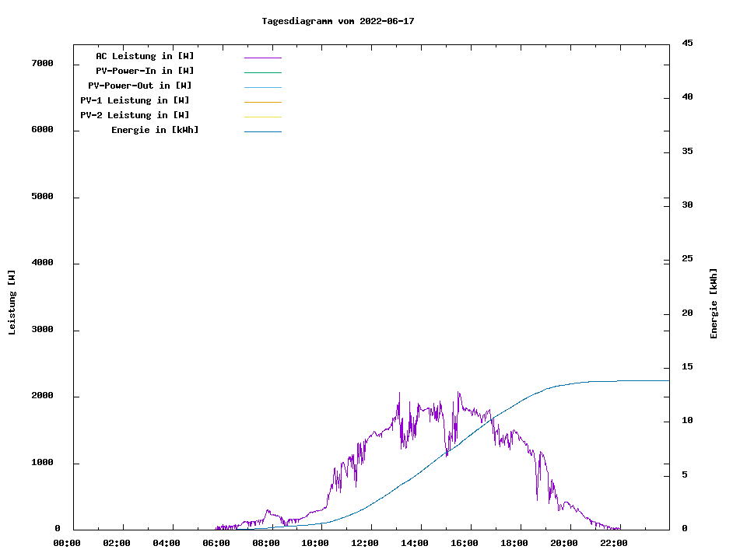This screenshot has height=560, width=747.
Task: Click the light blue PV-Power-Out legend line
Action: coord(262,87)
